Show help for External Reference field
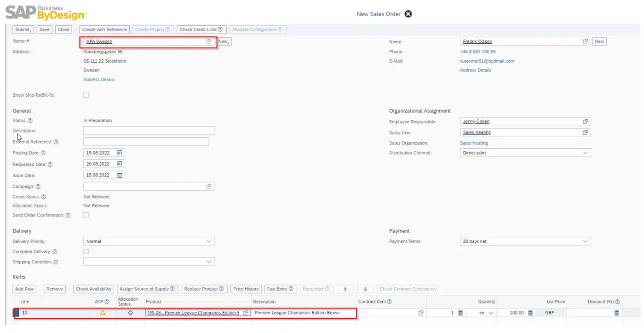Image resolution: width=644 pixels, height=333 pixels. click(56, 142)
